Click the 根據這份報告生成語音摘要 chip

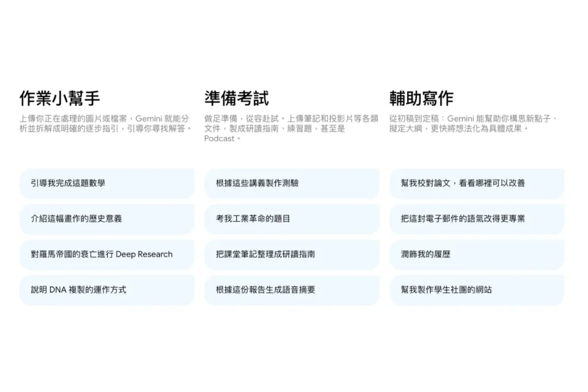pos(292,290)
